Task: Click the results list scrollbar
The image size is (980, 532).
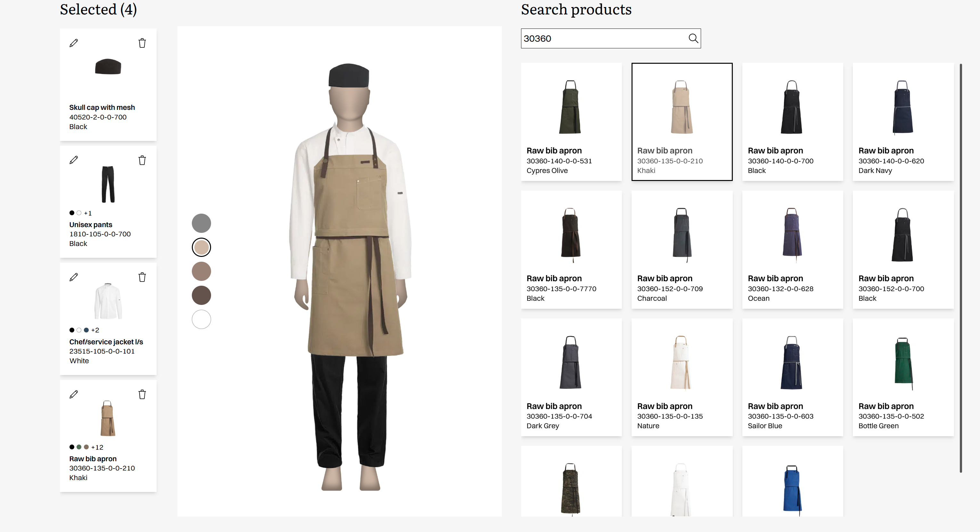Action: (960, 268)
